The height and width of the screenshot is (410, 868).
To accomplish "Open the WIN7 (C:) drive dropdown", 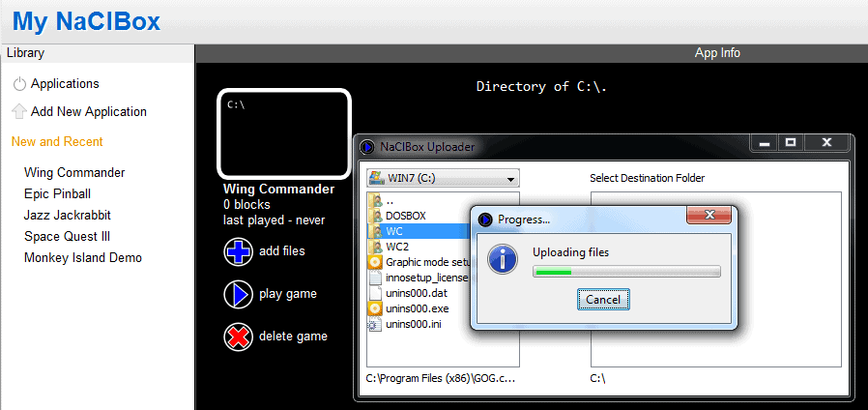I will [443, 178].
